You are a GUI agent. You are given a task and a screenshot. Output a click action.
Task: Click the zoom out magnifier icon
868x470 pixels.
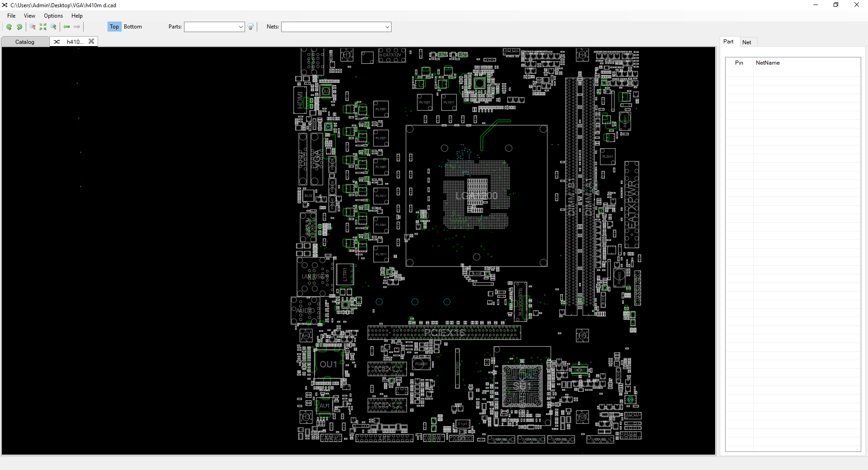[x=33, y=27]
